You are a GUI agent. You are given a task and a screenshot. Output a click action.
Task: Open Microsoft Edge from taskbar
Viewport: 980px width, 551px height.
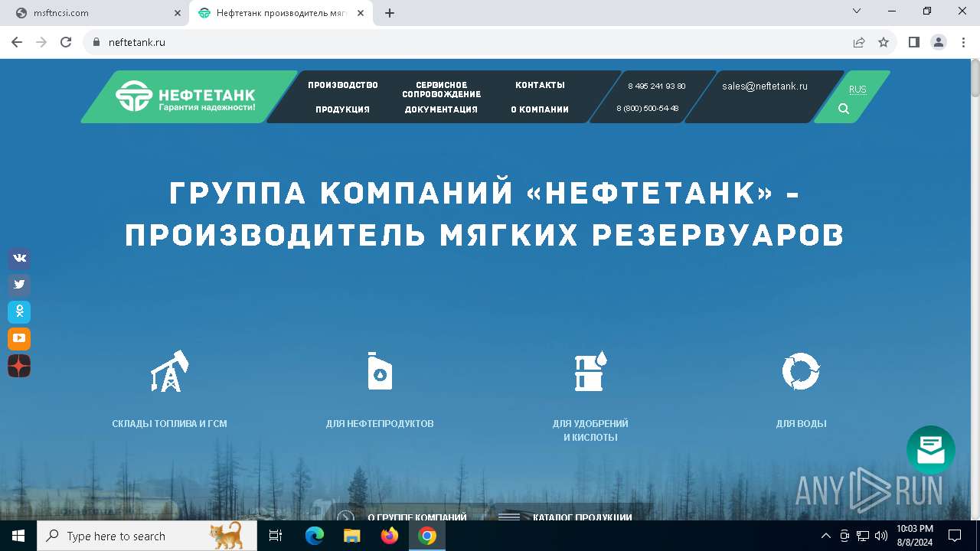pos(315,536)
